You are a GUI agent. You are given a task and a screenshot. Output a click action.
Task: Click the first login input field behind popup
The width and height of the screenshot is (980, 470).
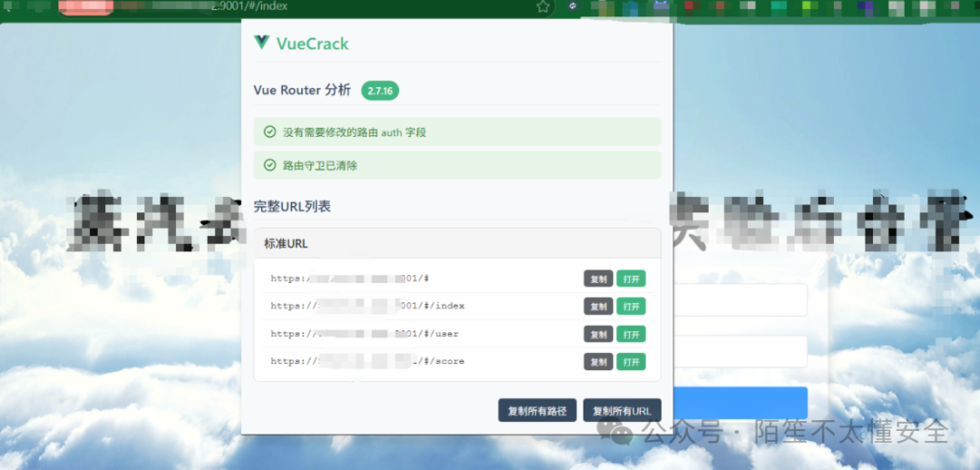(x=740, y=300)
